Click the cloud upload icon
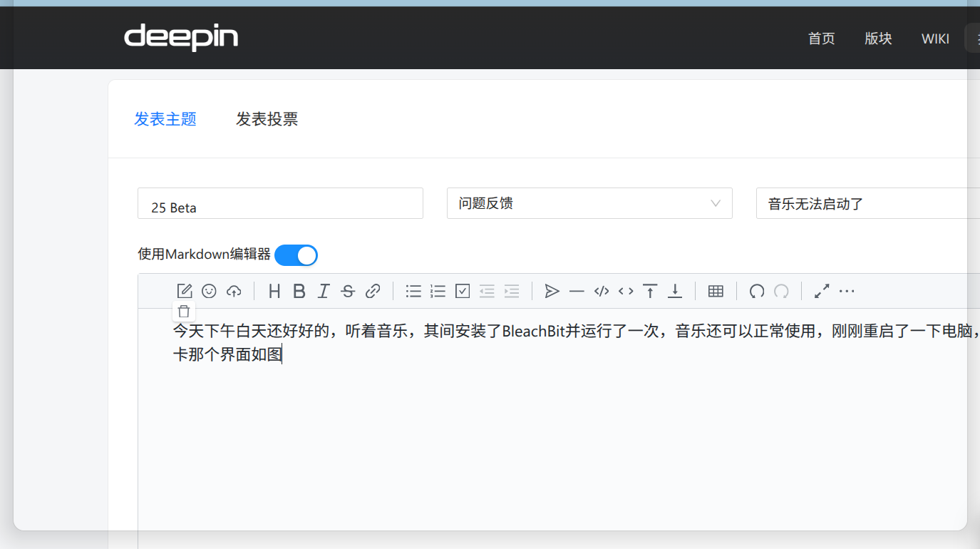The width and height of the screenshot is (980, 549). tap(234, 291)
